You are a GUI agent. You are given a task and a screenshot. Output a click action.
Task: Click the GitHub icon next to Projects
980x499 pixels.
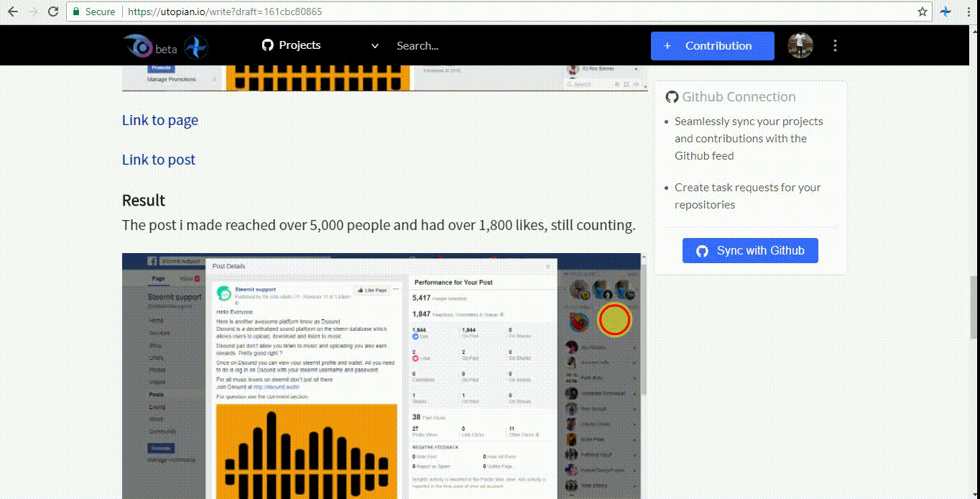268,45
